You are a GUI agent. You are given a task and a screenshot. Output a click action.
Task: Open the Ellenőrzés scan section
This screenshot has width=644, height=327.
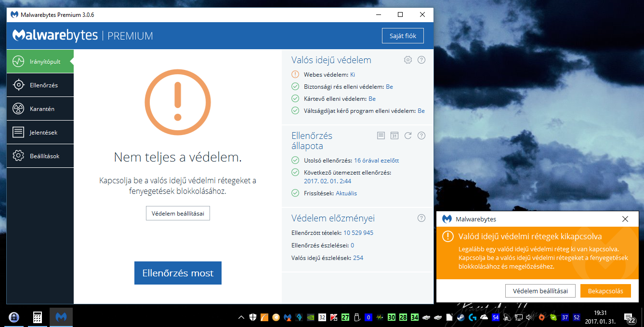[40, 85]
